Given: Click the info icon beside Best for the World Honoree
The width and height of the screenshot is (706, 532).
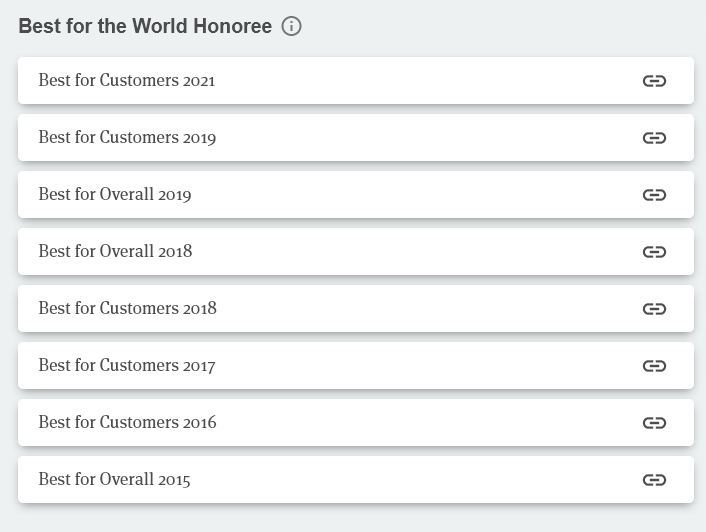Looking at the screenshot, I should click(291, 26).
